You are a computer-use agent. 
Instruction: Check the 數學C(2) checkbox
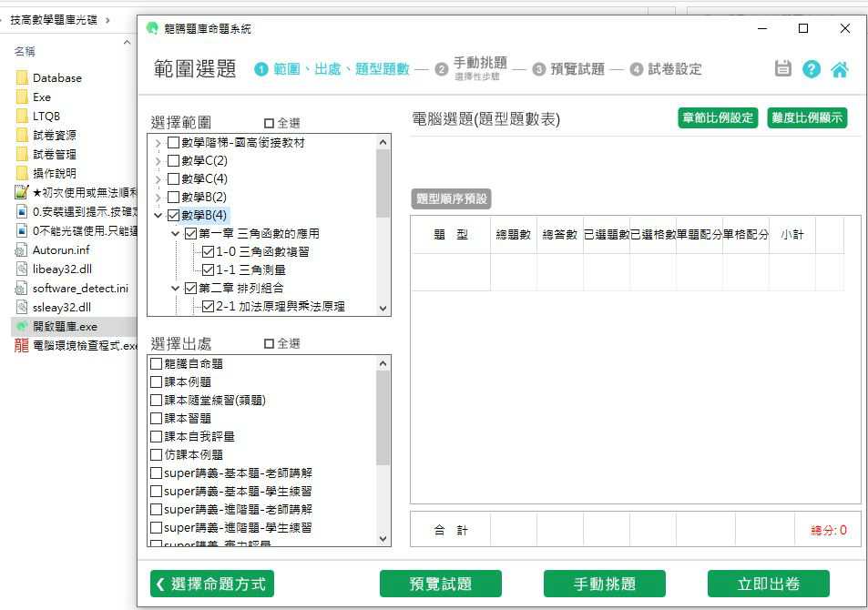click(x=173, y=161)
